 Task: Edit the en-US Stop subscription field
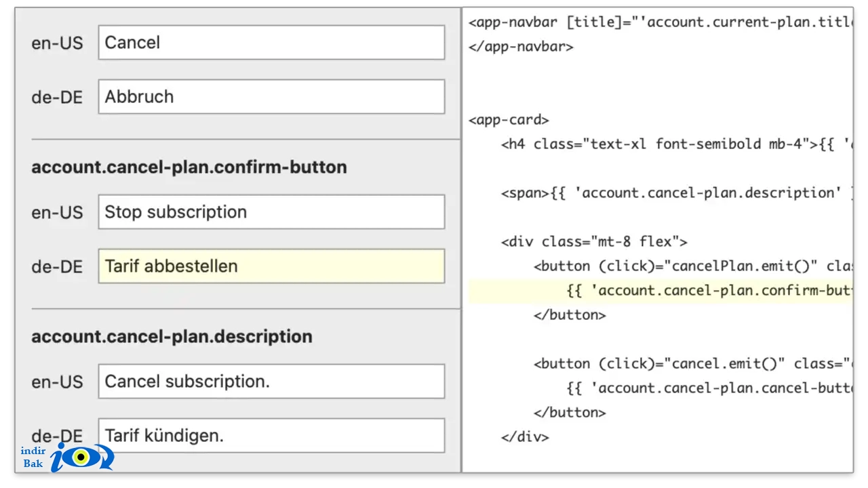point(271,212)
